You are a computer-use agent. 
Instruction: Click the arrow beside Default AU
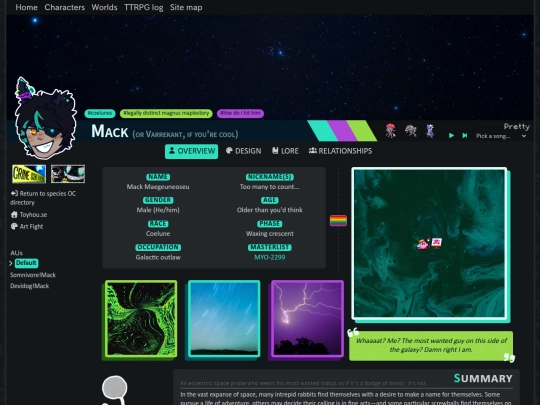pyautogui.click(x=11, y=263)
